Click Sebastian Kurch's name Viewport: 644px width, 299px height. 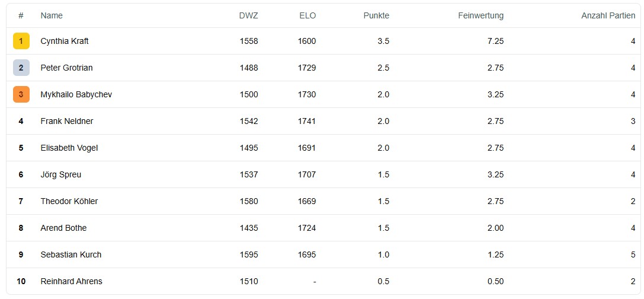click(71, 255)
